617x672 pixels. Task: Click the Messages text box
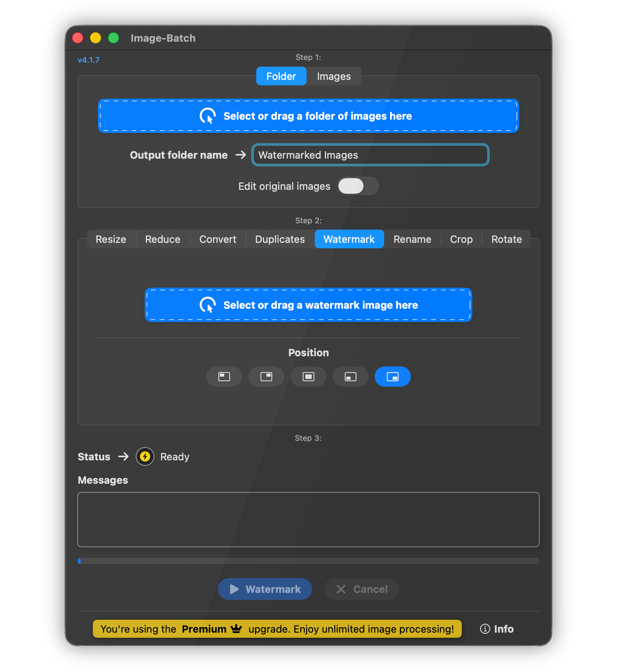(x=308, y=520)
